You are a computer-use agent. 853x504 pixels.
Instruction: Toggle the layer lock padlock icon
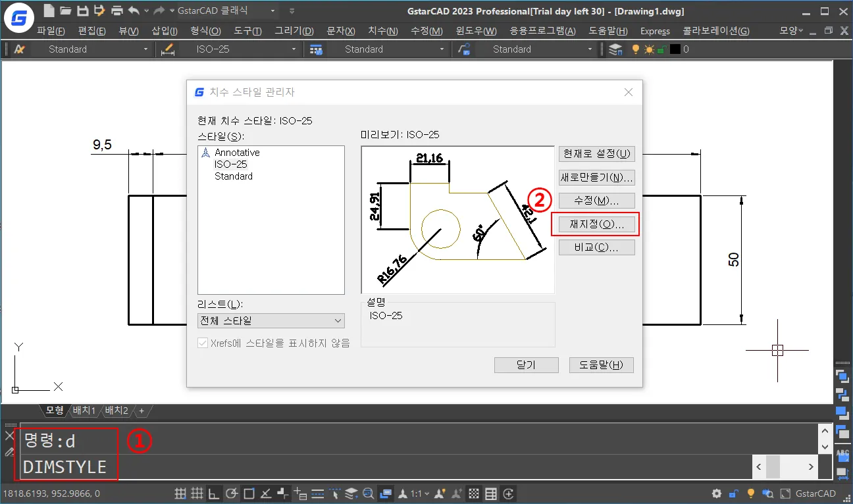(661, 49)
